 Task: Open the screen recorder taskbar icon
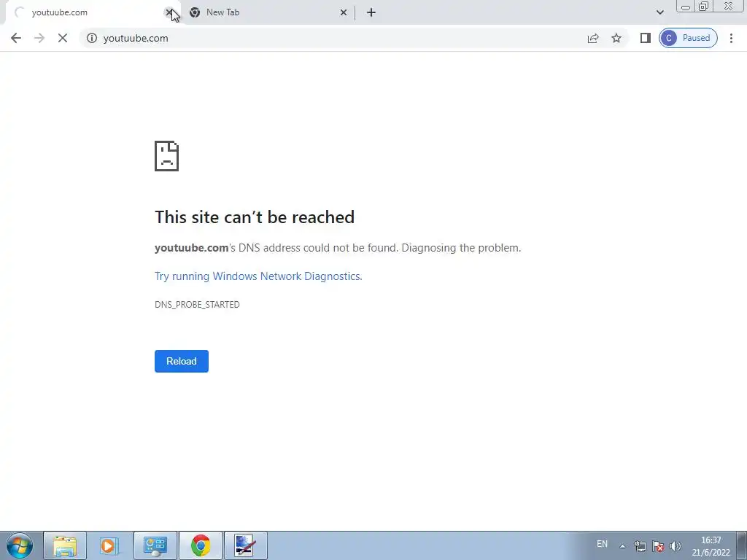click(245, 545)
